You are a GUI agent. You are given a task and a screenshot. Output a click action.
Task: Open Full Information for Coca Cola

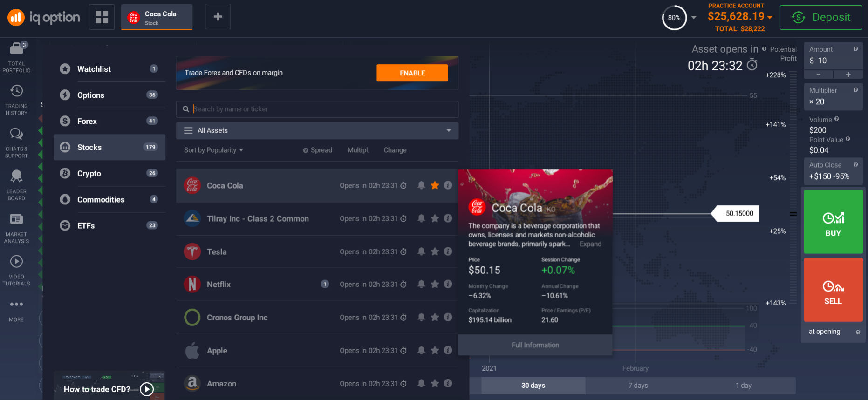click(x=535, y=345)
